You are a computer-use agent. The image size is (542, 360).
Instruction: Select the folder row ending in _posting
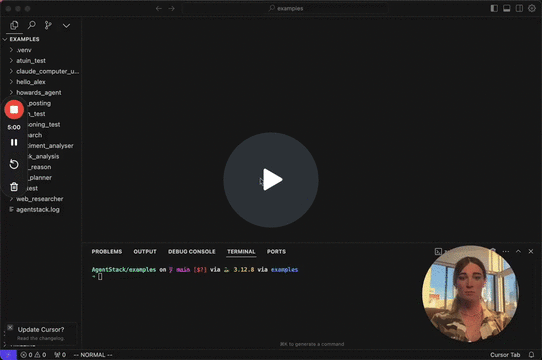(39, 103)
